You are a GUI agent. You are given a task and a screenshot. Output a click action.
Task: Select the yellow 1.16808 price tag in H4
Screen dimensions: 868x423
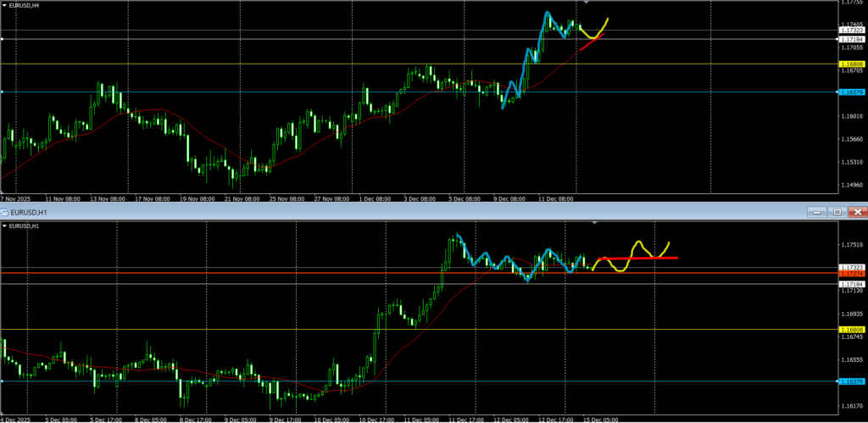coord(850,64)
